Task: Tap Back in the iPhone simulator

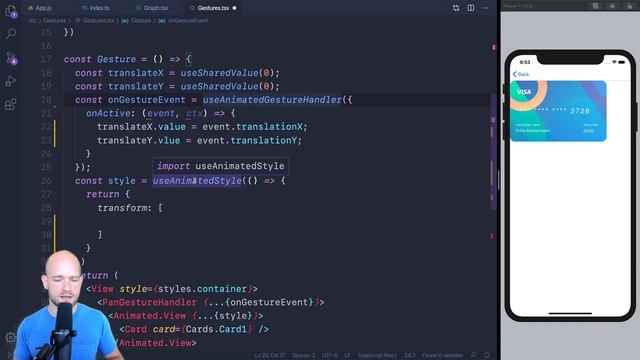Action: (x=521, y=74)
